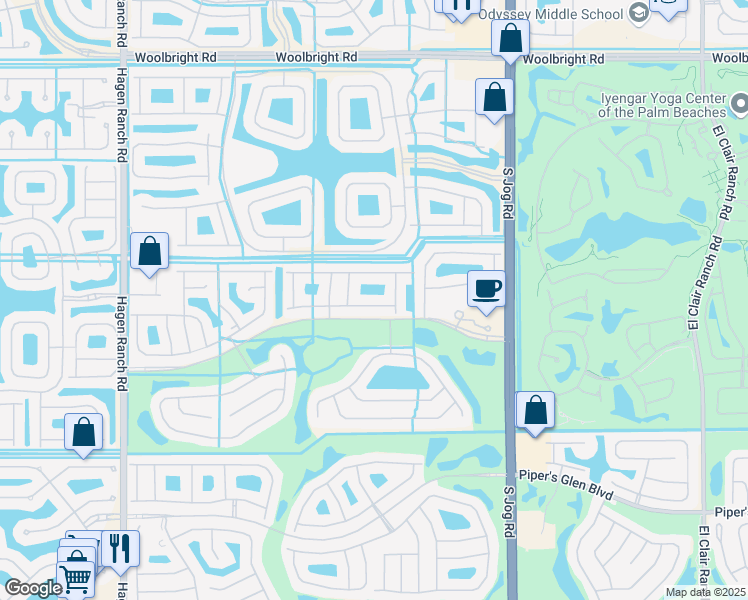Select the shopping bag marker beside S Jog Rd south of Woolbright
The width and height of the screenshot is (748, 600).
(494, 99)
